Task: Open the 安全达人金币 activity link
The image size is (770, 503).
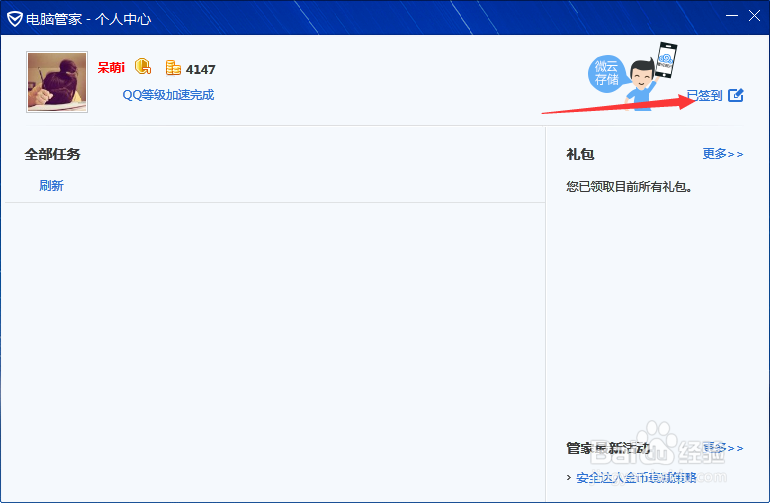Action: pyautogui.click(x=636, y=477)
